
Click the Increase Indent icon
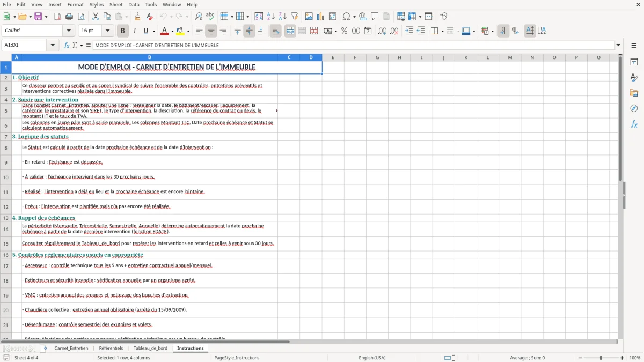[409, 31]
